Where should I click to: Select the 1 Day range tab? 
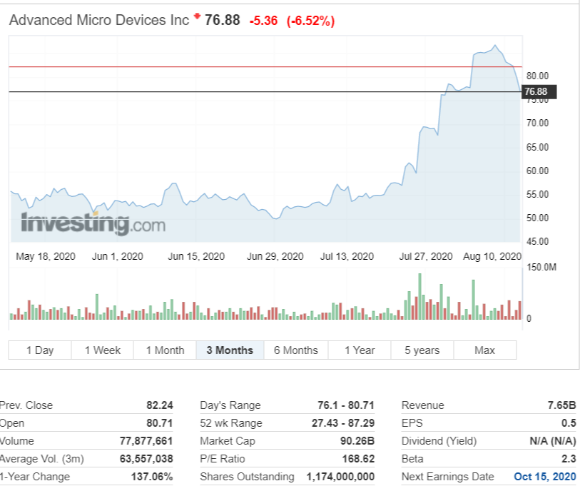[x=40, y=350]
